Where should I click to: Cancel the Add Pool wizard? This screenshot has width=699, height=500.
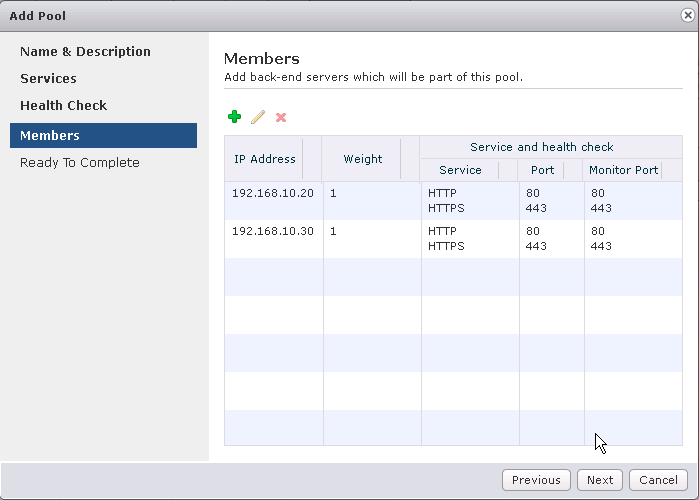(658, 480)
